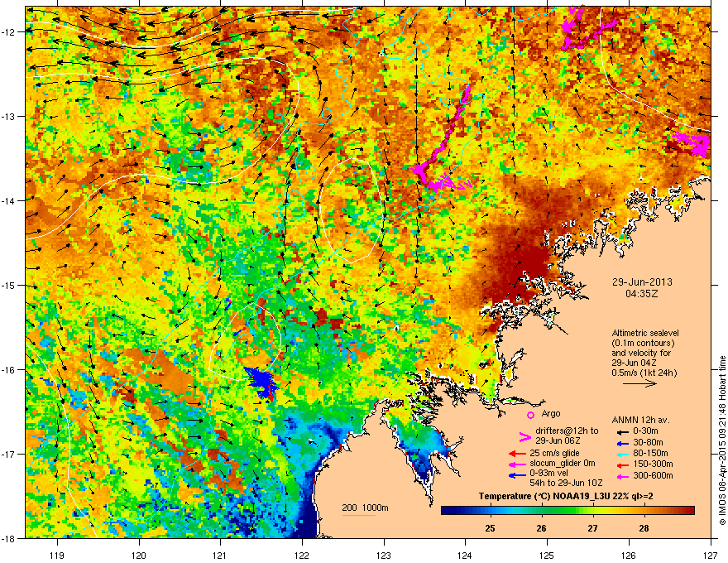Click the cyan arrow beside ANMN '80-150m'

[623, 454]
